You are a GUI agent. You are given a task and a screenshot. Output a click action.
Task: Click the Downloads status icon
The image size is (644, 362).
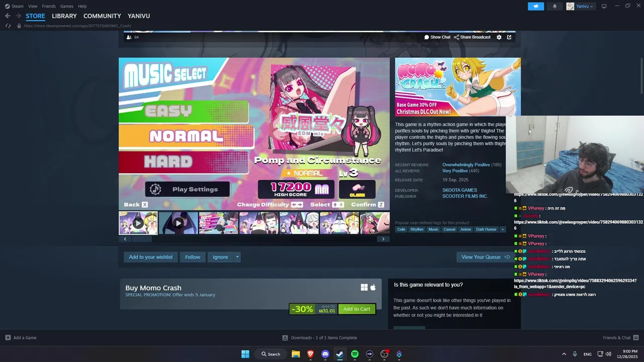point(285,338)
